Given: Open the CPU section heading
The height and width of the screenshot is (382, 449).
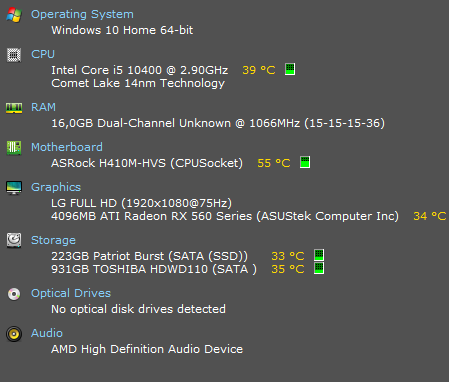Looking at the screenshot, I should click(43, 54).
